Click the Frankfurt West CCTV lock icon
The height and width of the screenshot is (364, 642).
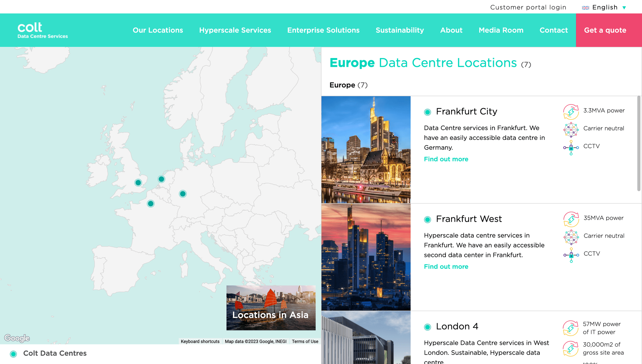click(571, 255)
